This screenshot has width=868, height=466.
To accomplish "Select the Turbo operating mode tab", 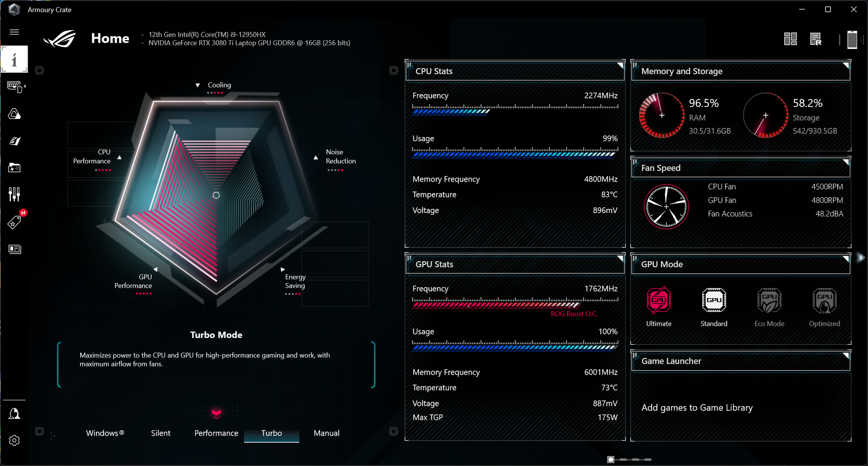I will pos(271,433).
